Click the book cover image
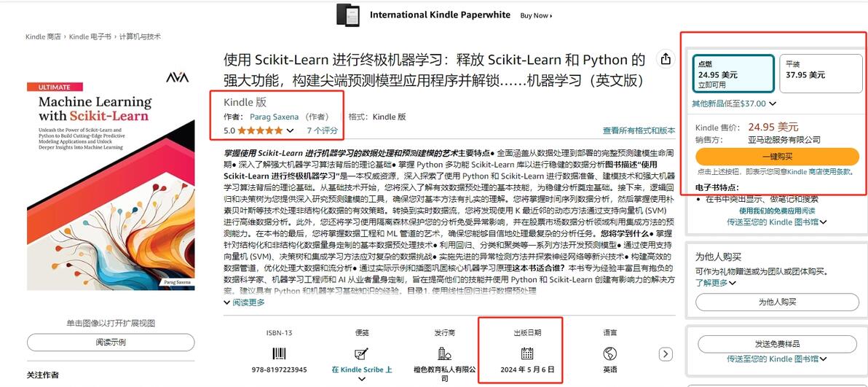 [111, 180]
